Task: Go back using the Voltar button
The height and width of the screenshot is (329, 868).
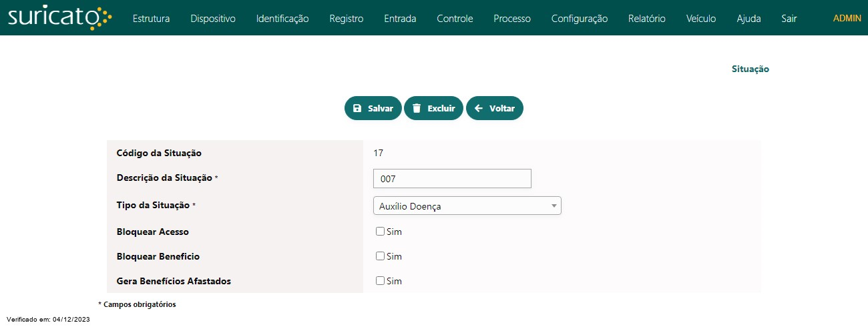Action: pyautogui.click(x=495, y=108)
